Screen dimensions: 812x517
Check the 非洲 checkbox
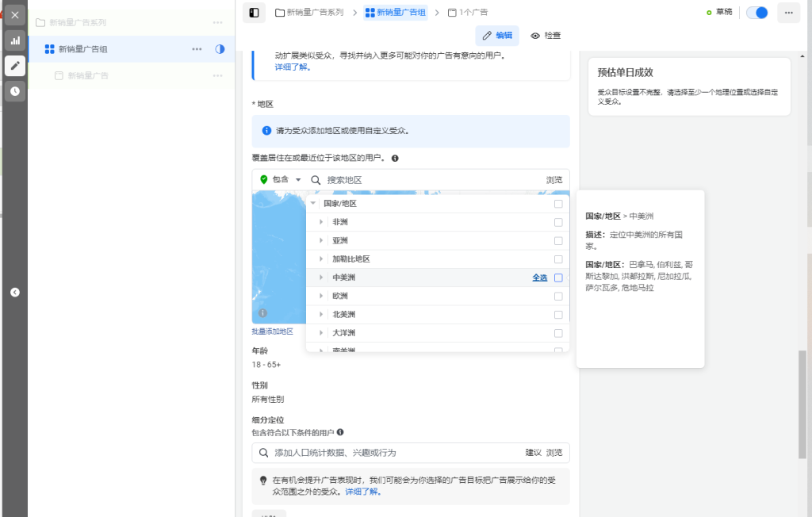click(558, 222)
